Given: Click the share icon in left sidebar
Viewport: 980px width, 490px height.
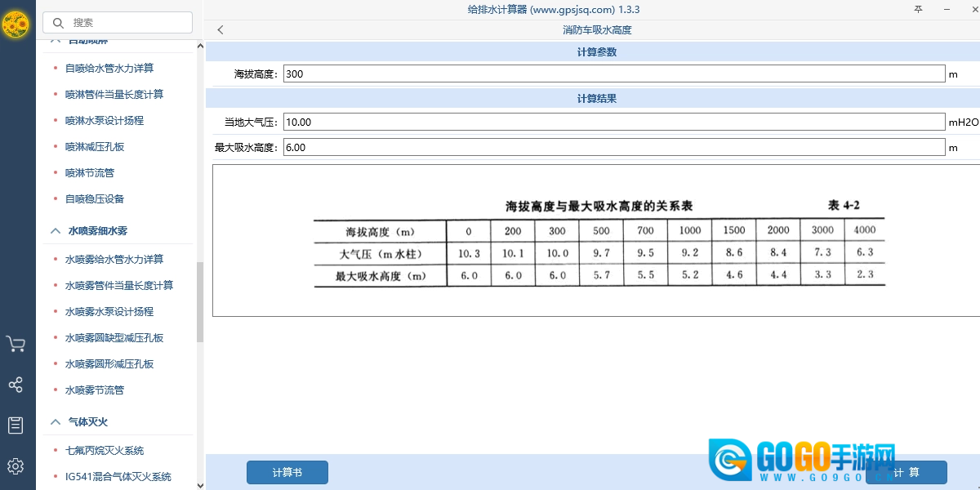Looking at the screenshot, I should pos(16,385).
